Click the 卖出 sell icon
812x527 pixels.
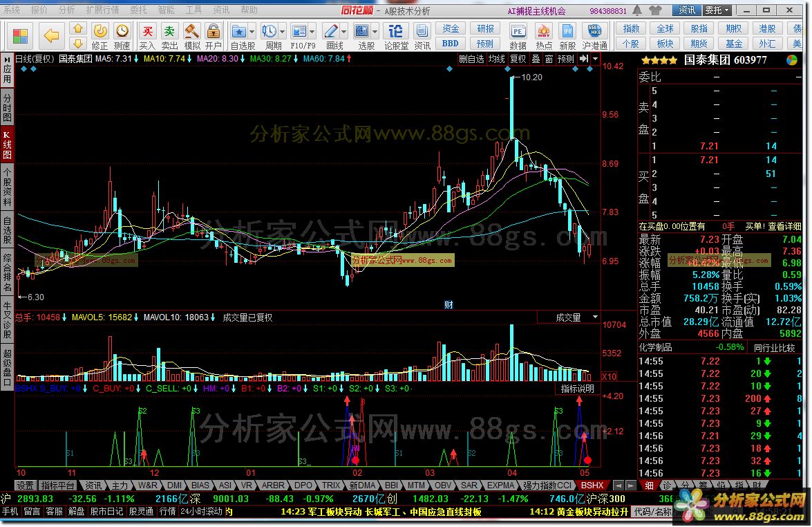(169, 36)
